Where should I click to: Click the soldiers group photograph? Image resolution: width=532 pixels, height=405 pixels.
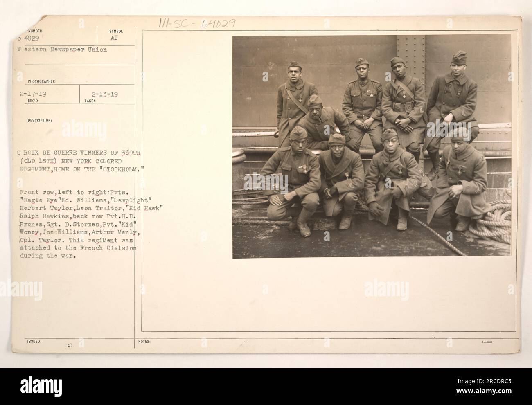click(x=372, y=147)
